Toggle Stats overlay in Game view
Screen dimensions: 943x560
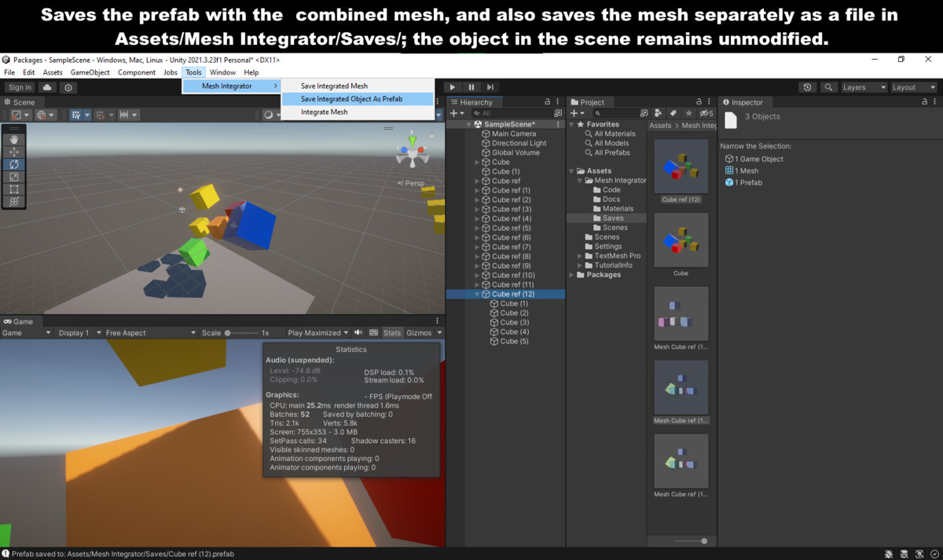[x=392, y=332]
